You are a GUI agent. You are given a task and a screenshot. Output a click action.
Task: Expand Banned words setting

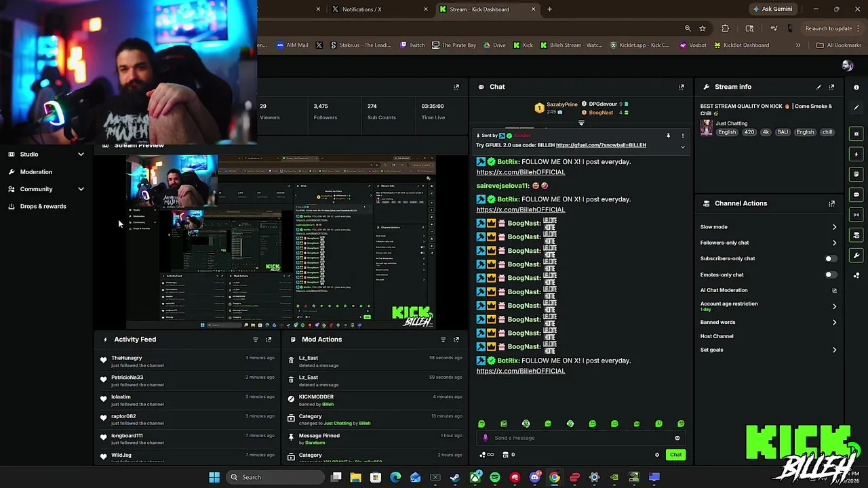click(x=834, y=323)
